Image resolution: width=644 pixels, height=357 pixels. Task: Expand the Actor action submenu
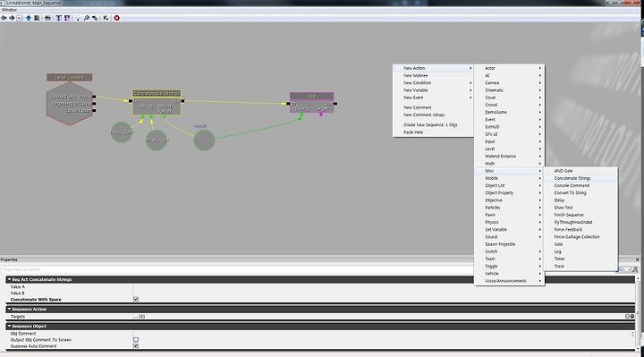pos(509,68)
